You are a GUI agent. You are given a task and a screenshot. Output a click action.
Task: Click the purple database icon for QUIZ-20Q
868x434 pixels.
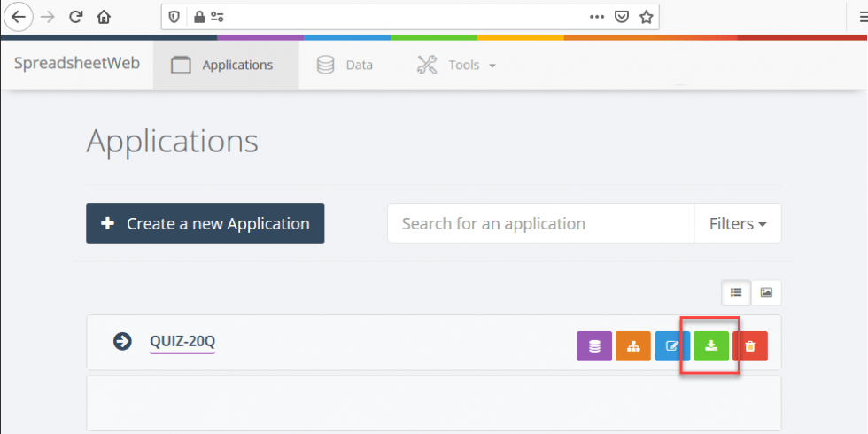(x=594, y=346)
